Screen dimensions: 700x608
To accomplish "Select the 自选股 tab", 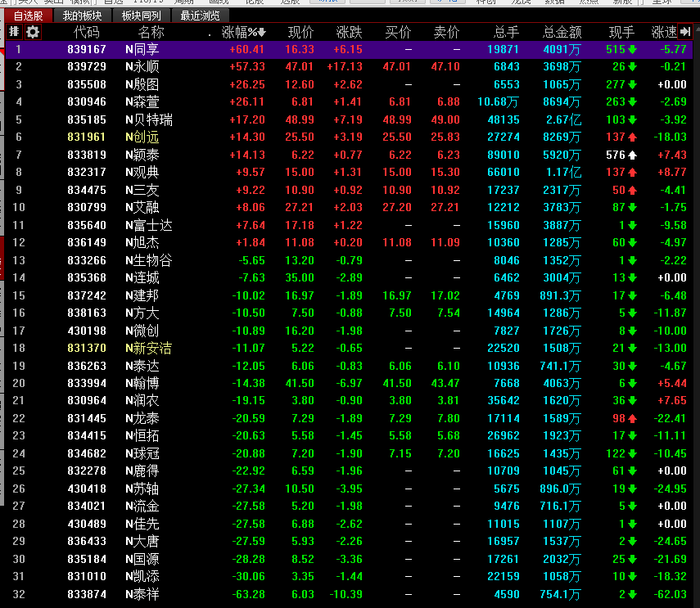I will coord(28,16).
